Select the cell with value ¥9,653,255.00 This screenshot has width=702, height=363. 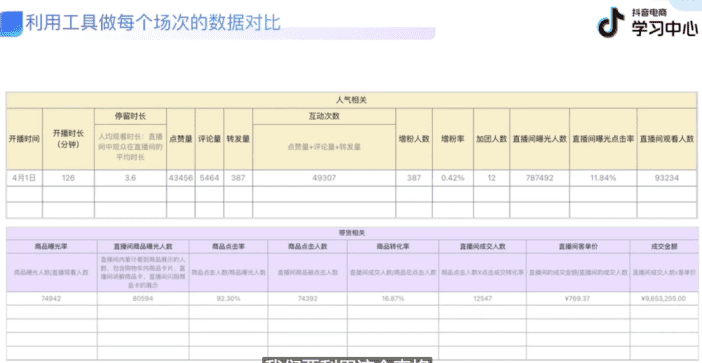(664, 299)
